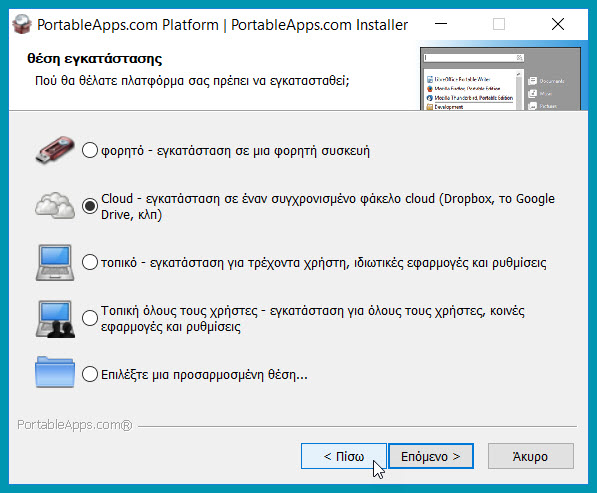Cancel installation with the Άκυρο button
597x493 pixels.
click(530, 456)
